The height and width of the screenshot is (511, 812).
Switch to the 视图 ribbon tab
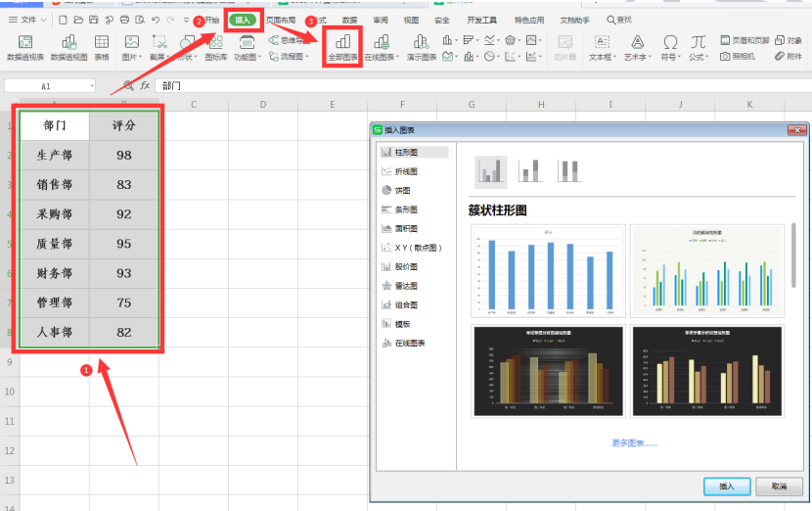411,21
